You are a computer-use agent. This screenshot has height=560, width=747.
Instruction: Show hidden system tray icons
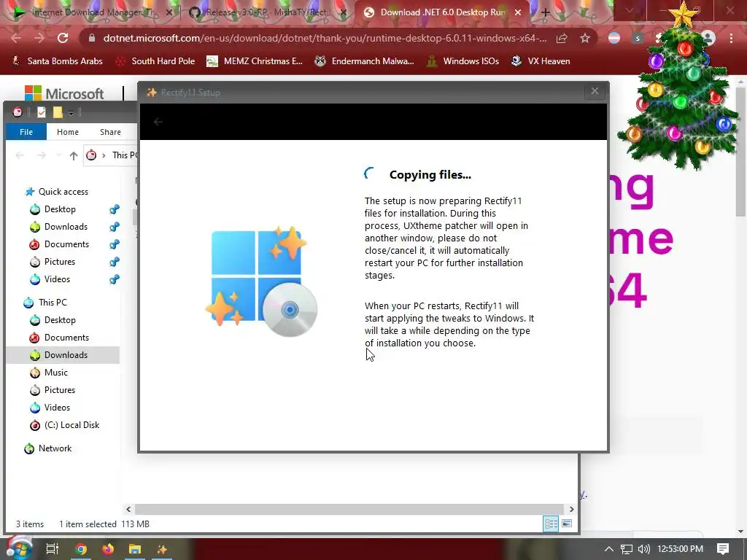tap(609, 549)
